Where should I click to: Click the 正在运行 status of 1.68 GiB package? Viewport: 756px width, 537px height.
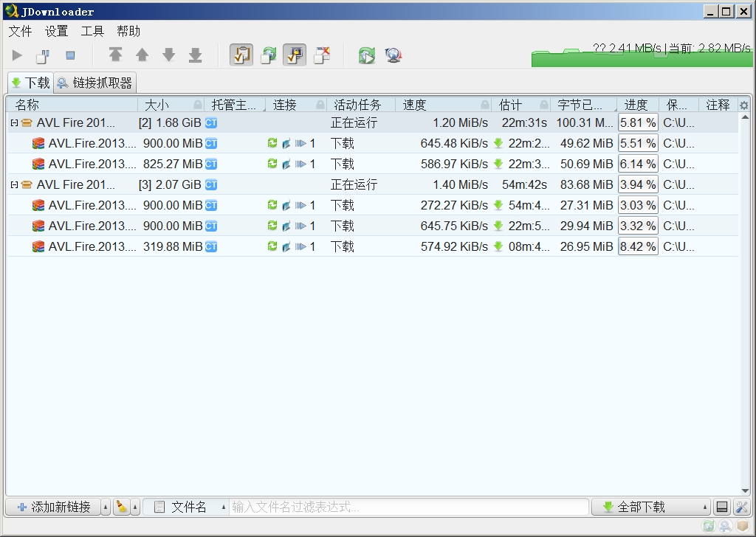tap(354, 122)
